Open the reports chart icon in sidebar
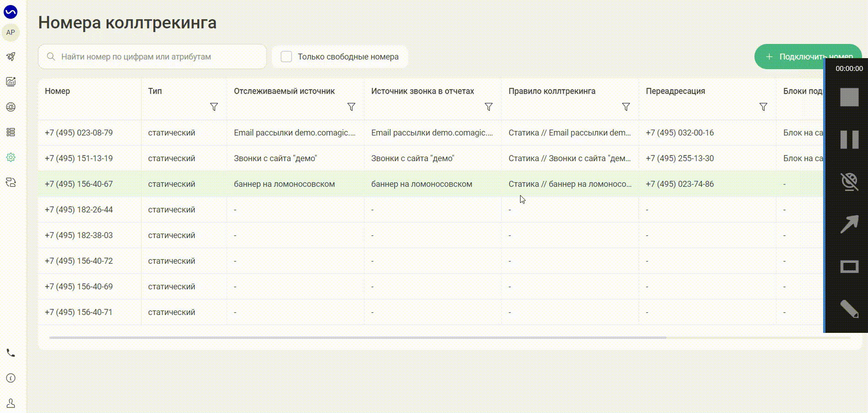This screenshot has width=868, height=413. click(x=11, y=82)
